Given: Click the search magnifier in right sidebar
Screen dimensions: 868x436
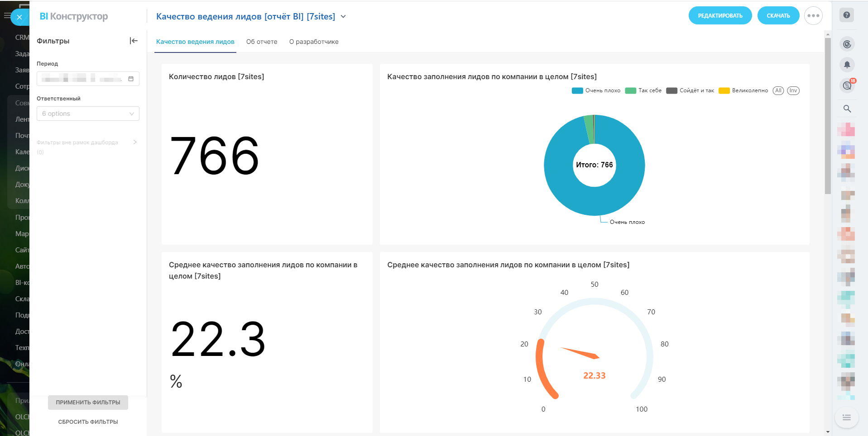Looking at the screenshot, I should (847, 109).
